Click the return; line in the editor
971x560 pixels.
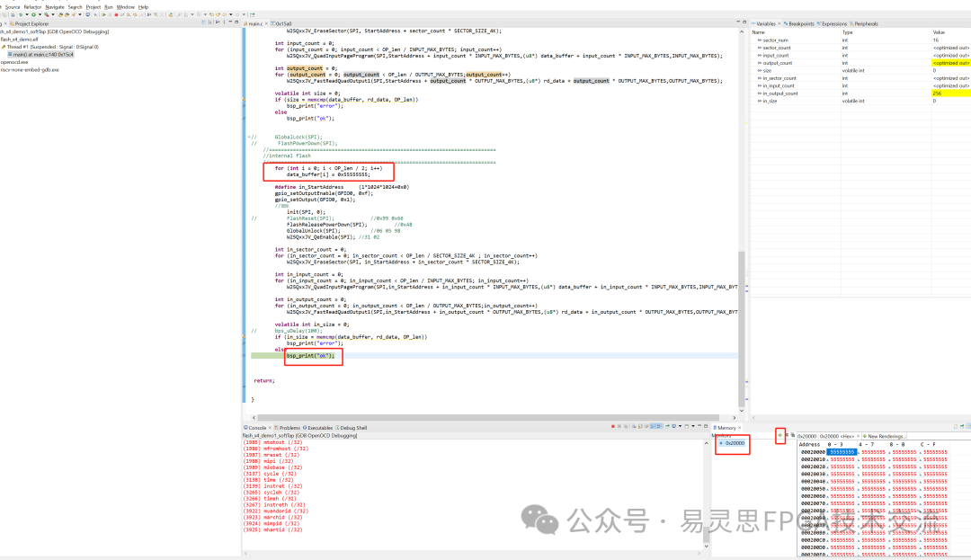tap(263, 380)
